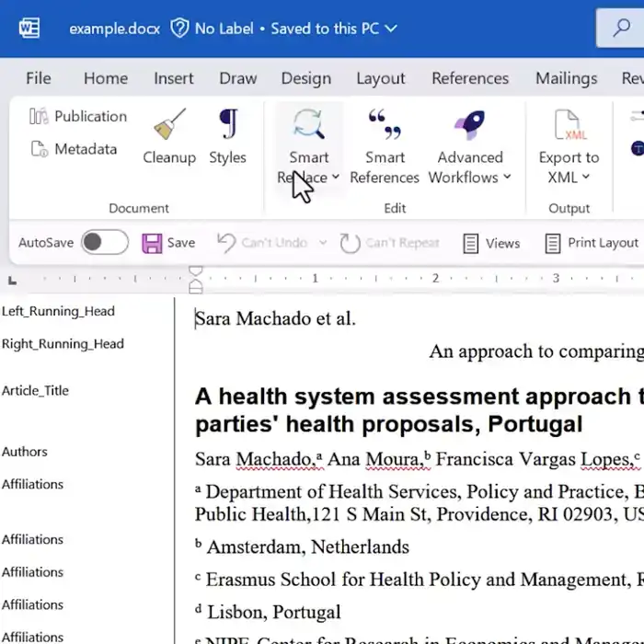Click the first-line indent marker on ruler
The width and height of the screenshot is (644, 644).
[x=195, y=271]
